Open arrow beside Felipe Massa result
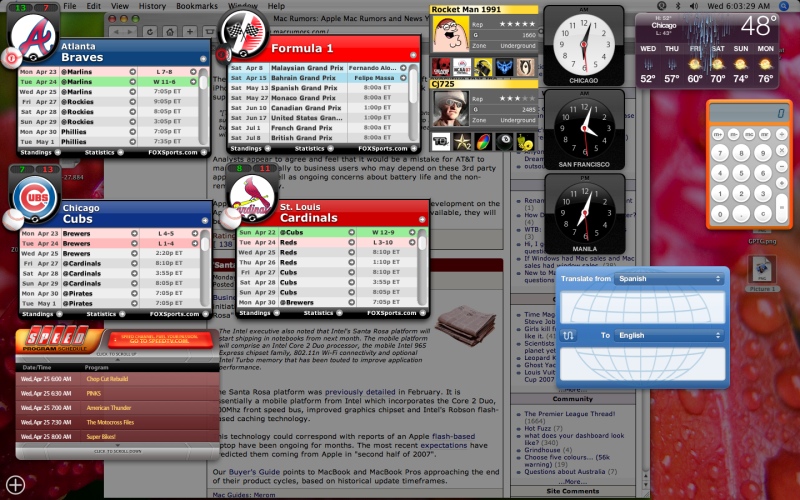Viewport: 800px width, 500px height. 403,78
